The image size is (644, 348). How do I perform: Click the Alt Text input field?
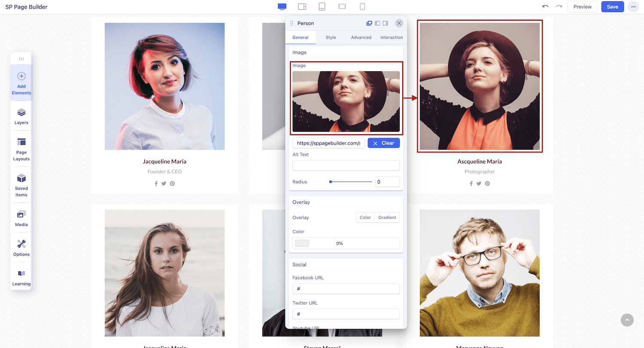coord(346,165)
